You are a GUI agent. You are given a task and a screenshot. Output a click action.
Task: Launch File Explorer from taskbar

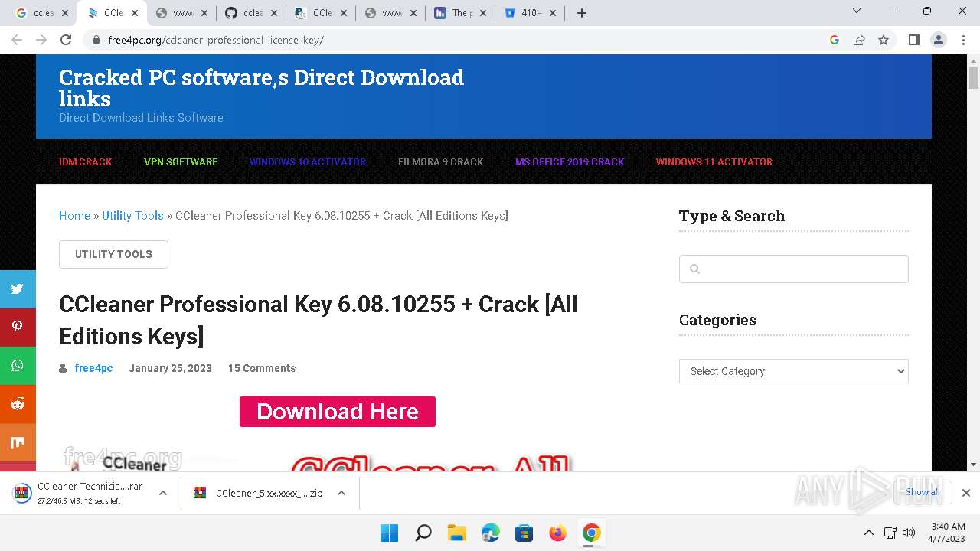coord(457,533)
